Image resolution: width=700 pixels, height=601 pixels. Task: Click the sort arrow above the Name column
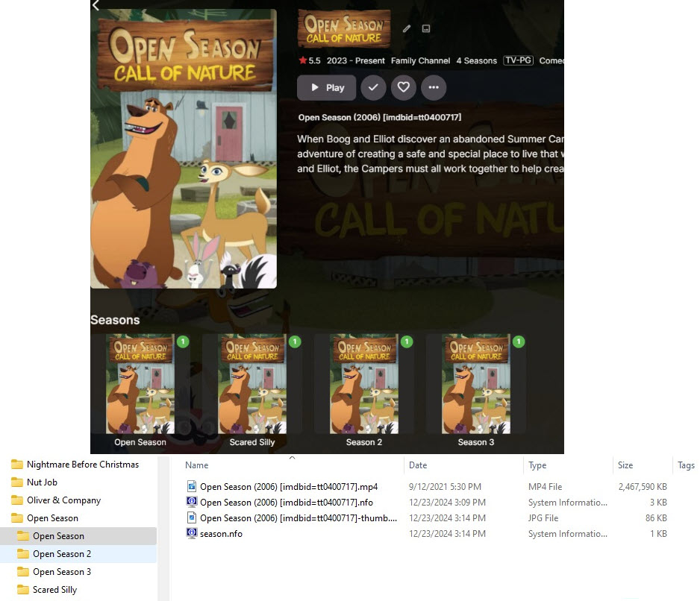click(292, 457)
